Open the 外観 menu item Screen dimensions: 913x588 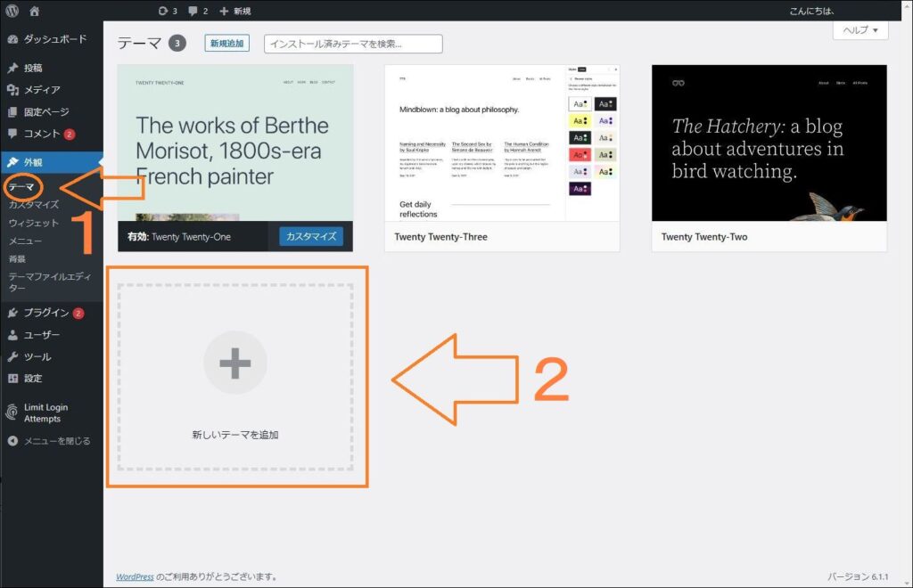(33, 162)
